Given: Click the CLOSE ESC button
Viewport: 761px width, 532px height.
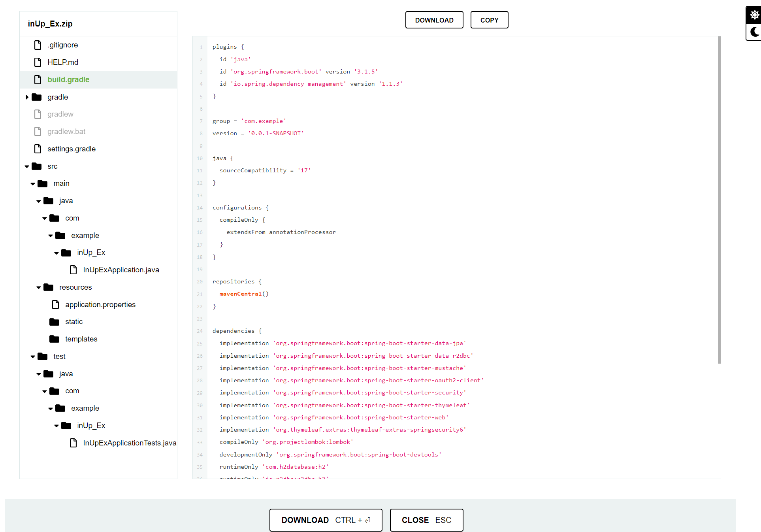Looking at the screenshot, I should [426, 520].
